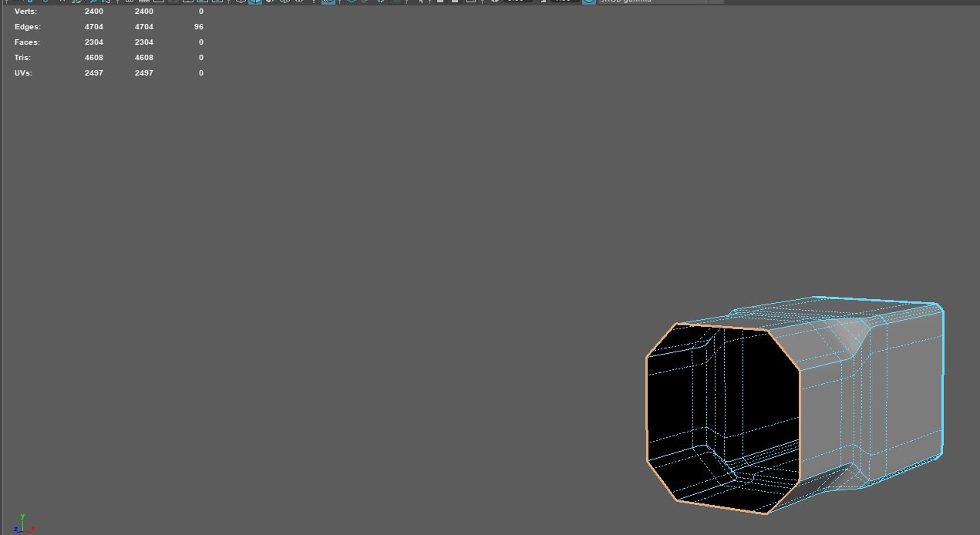980x535 pixels.
Task: Click the 'UVs:' label in the poly count HUD
Action: click(23, 73)
